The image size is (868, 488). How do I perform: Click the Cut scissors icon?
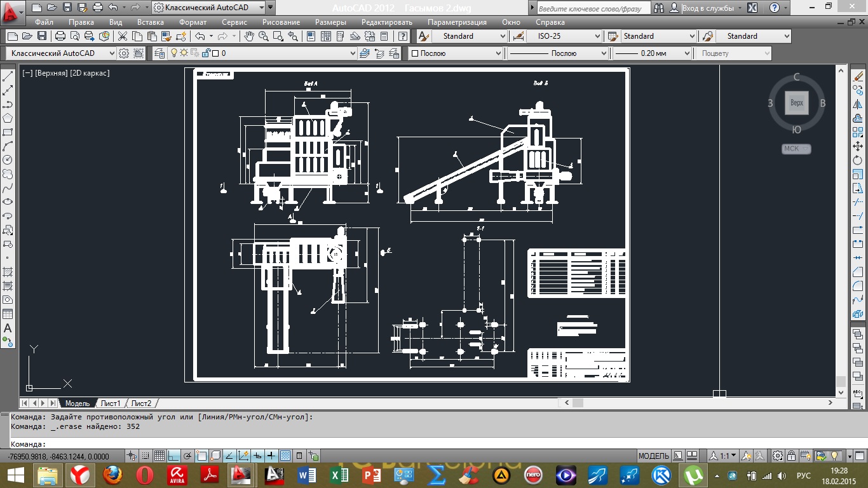[123, 36]
